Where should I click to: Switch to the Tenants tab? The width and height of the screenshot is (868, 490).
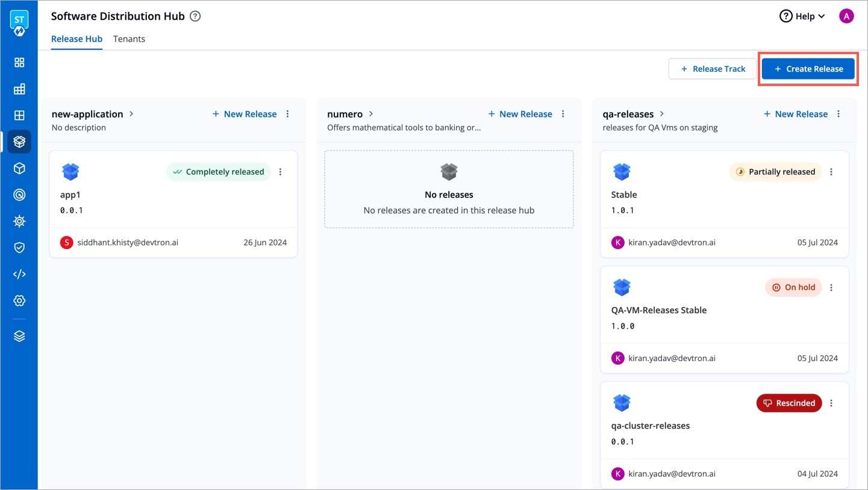(x=129, y=39)
